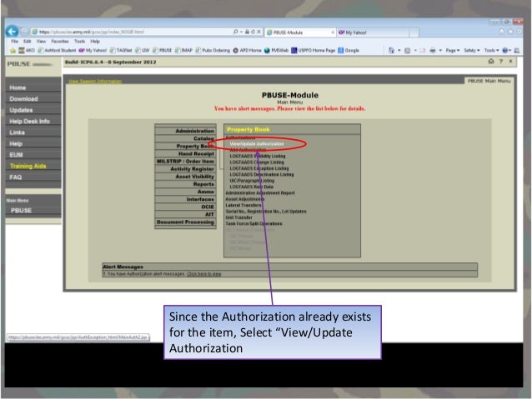Open My Yahoo! favorites bar shortcut

click(93, 51)
